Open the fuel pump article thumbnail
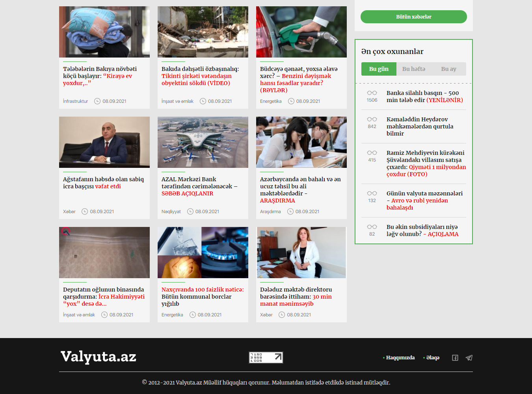 [301, 32]
